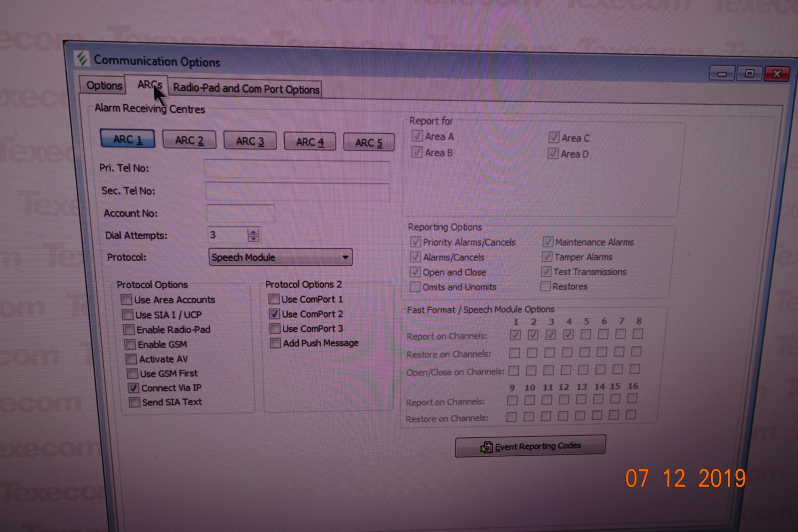The height and width of the screenshot is (532, 798).
Task: Tick the Send SIA Text checkbox
Action: coord(134,402)
